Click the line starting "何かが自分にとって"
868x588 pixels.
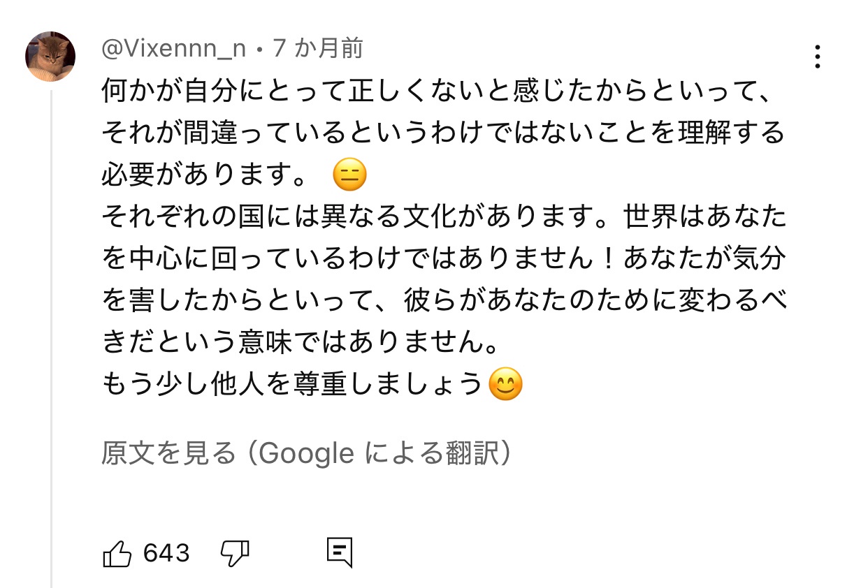tap(440, 91)
